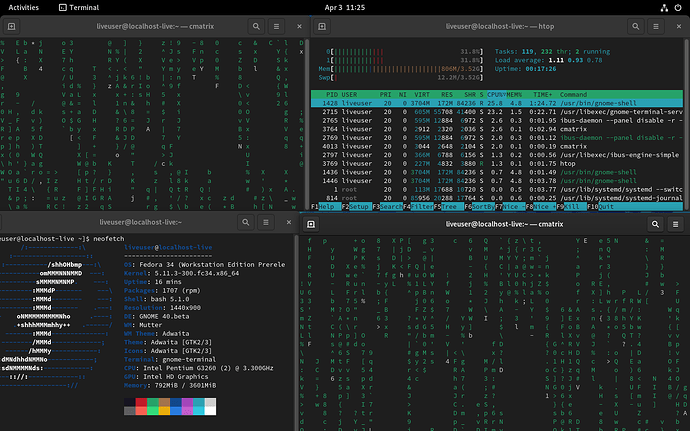
Task: Click F1 Help in htop footer
Action: 326,206
